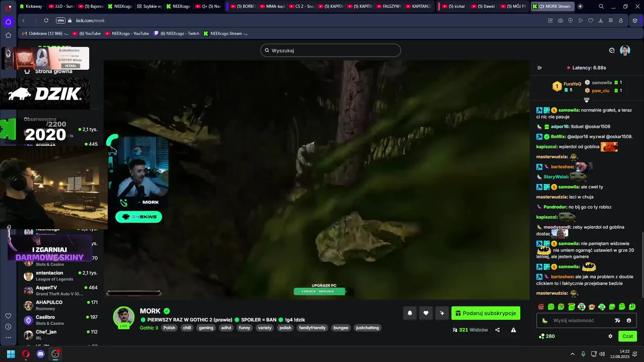
Task: Click the send flow arrow icon
Action: (x=581, y=21)
